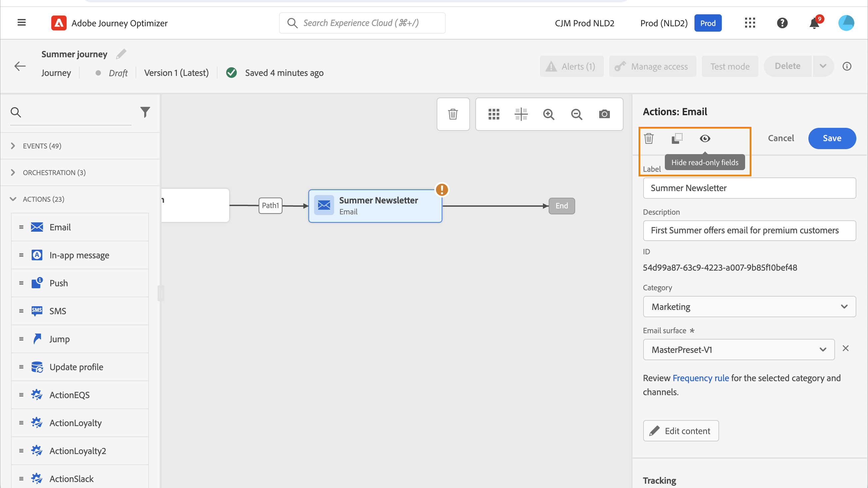The height and width of the screenshot is (488, 868).
Task: Click the canvas delete trash icon
Action: (x=453, y=114)
